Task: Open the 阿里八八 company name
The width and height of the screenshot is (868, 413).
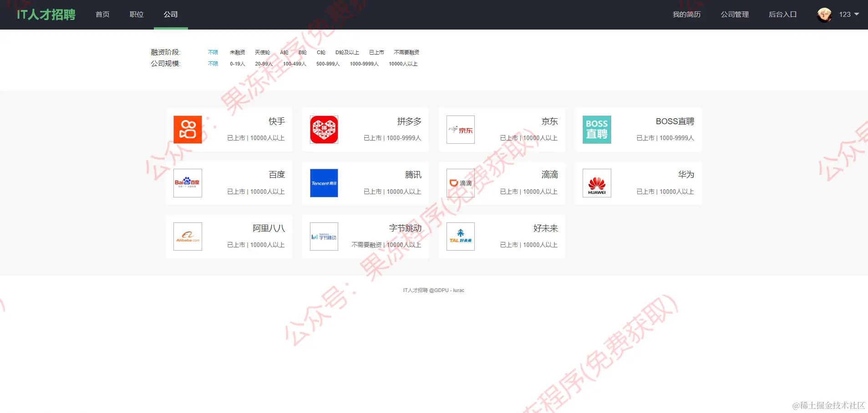Action: [x=269, y=228]
